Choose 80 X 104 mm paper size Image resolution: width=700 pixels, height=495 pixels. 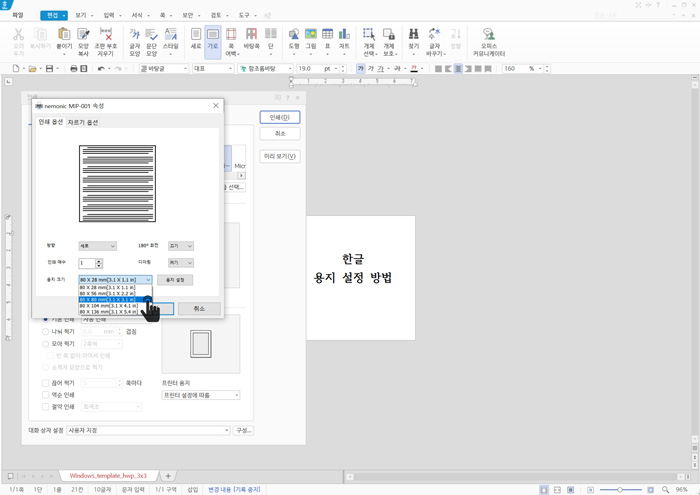coord(108,306)
